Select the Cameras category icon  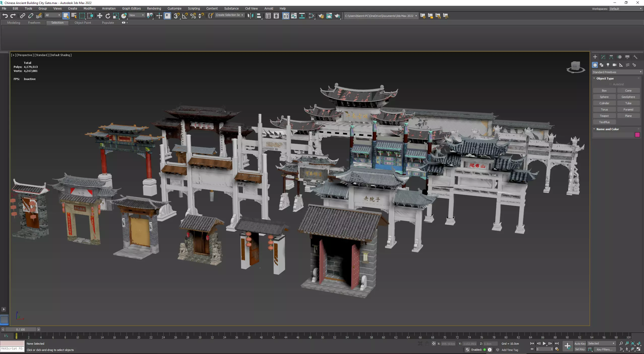click(615, 65)
